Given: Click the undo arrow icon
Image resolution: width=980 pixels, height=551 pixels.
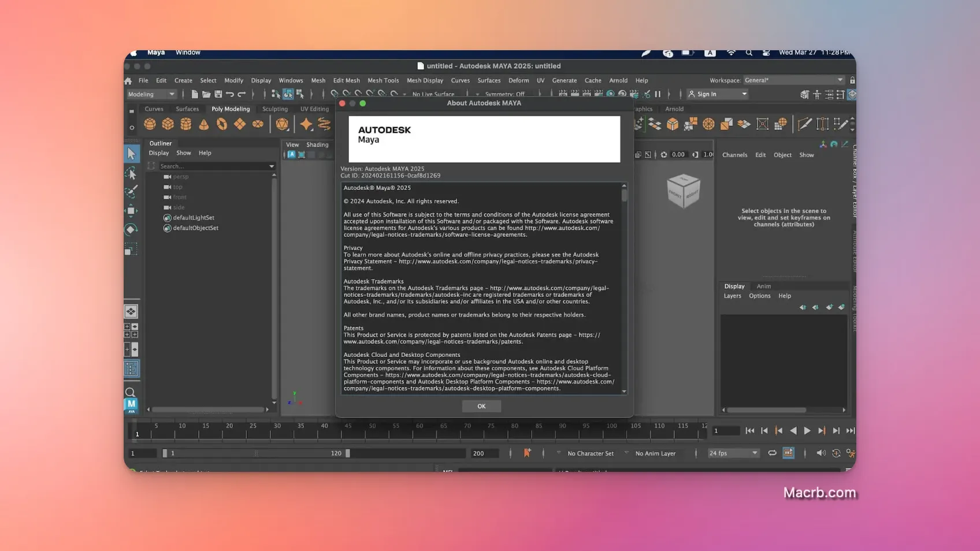Looking at the screenshot, I should (230, 94).
